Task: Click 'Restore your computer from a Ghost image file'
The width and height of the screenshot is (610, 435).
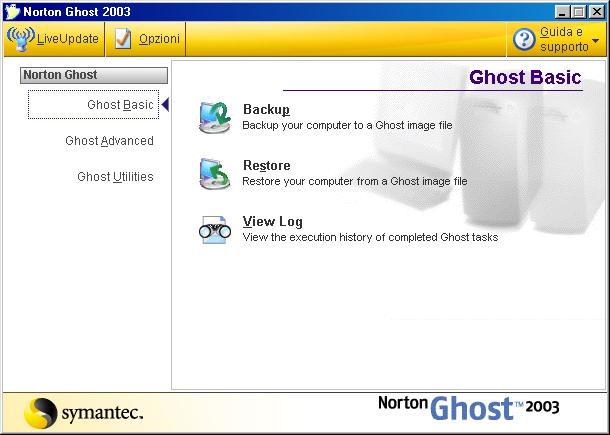Action: [354, 181]
